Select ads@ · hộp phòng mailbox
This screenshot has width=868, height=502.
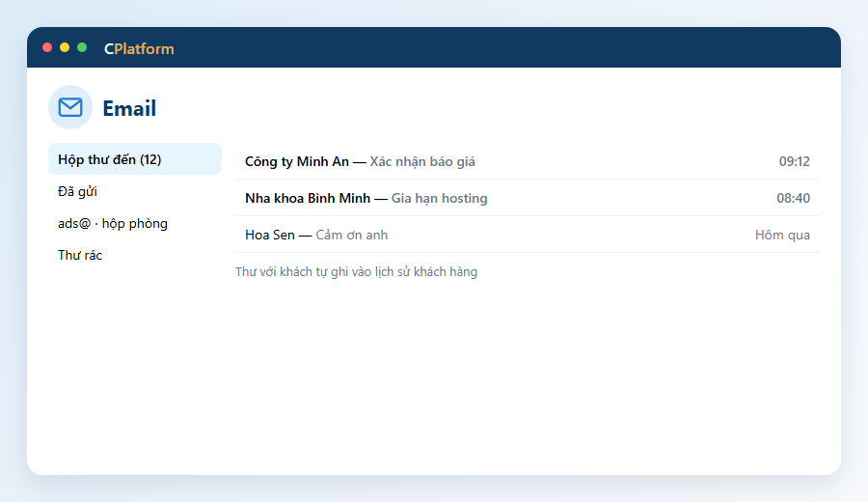135,223
